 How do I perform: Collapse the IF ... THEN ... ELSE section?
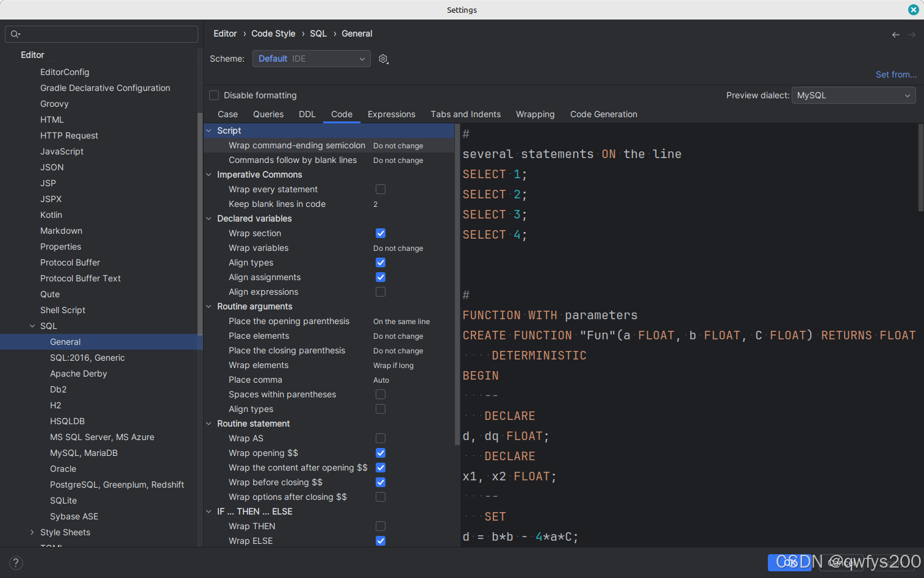(209, 511)
